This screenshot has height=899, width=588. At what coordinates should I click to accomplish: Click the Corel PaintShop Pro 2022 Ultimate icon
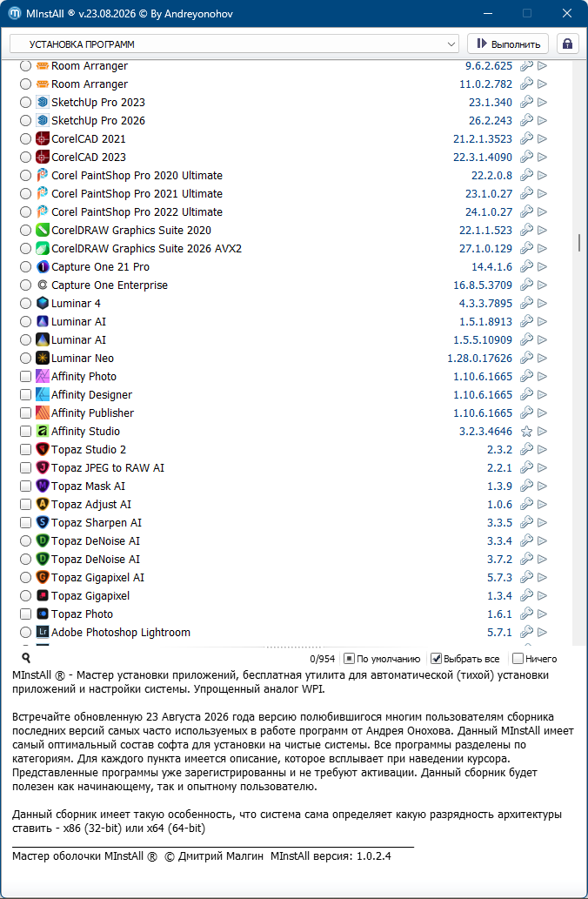[43, 211]
